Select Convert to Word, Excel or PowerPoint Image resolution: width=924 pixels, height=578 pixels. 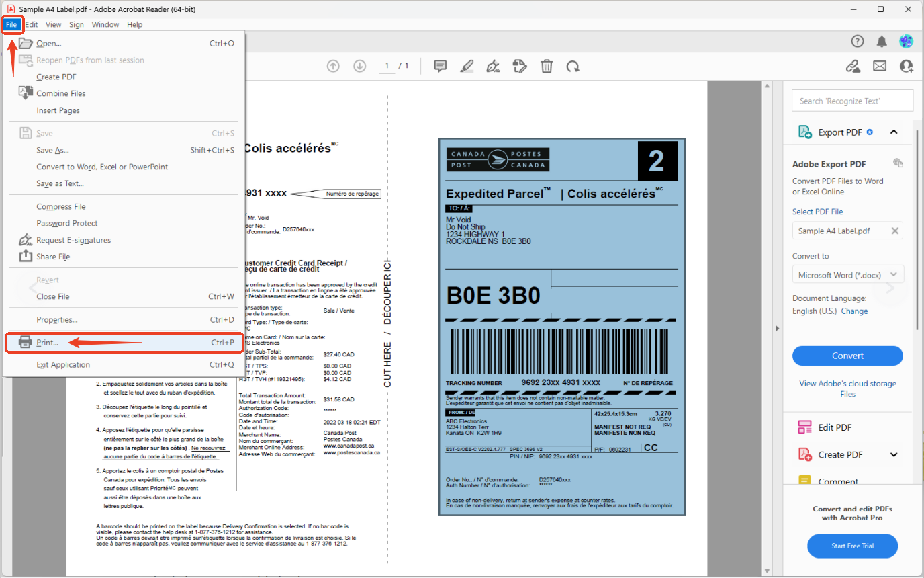click(x=124, y=167)
